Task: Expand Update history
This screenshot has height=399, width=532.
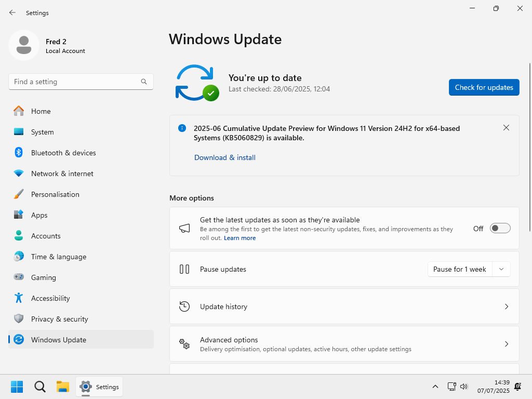Action: [344, 307]
